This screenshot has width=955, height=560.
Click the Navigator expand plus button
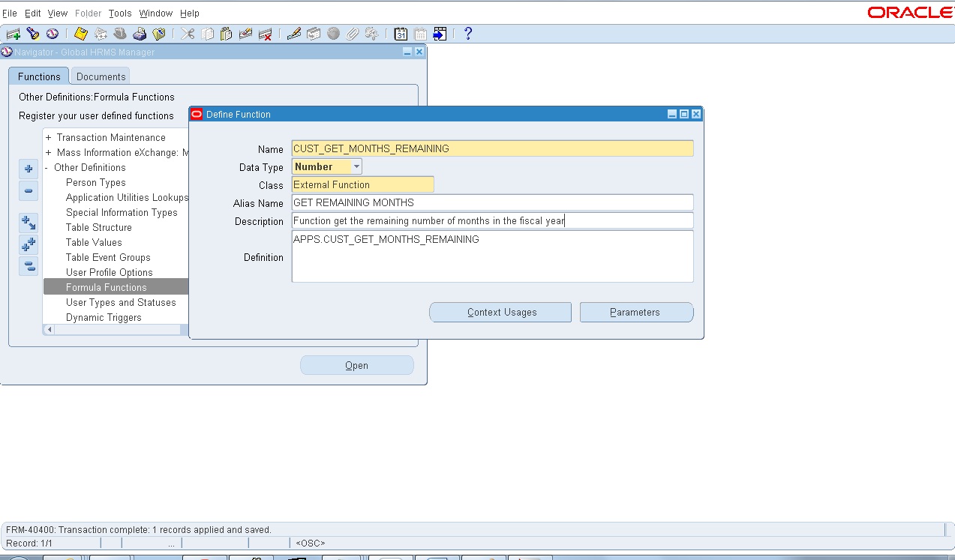29,169
